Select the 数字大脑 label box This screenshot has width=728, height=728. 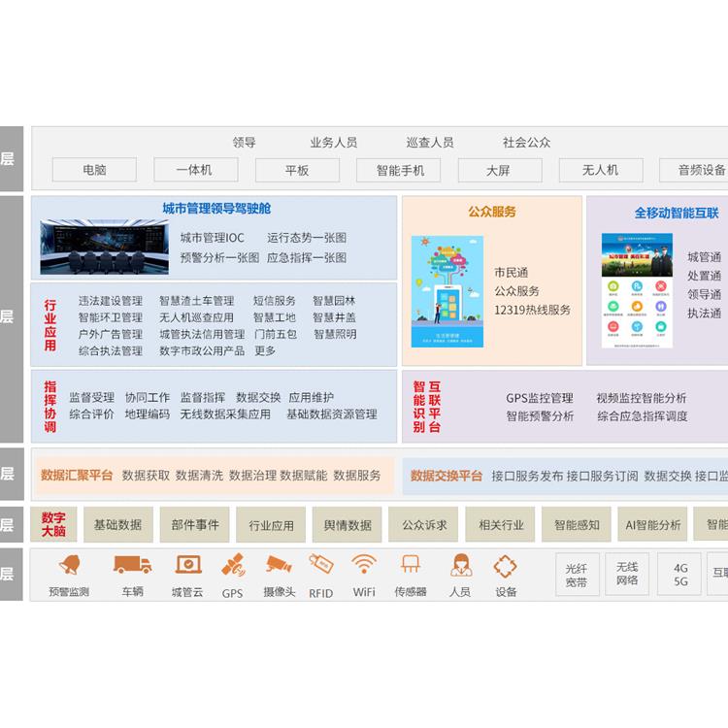(53, 524)
